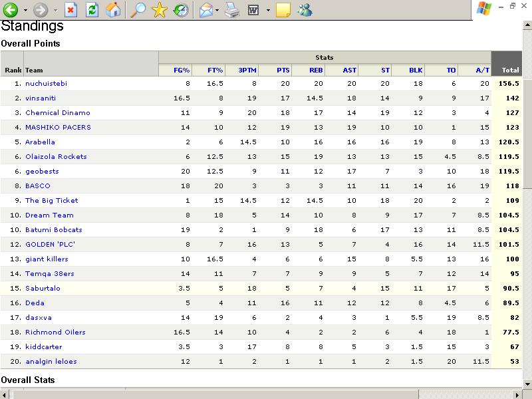Open the Deda team link

pyautogui.click(x=35, y=303)
